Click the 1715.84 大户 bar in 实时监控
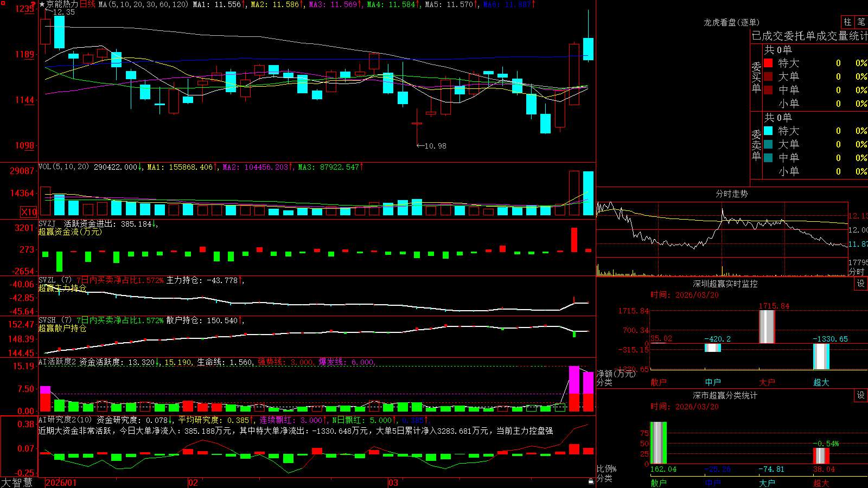 (767, 326)
